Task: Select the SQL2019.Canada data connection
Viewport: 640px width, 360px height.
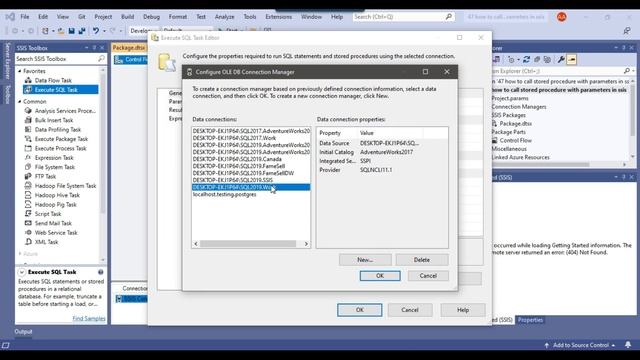Action: (x=237, y=159)
